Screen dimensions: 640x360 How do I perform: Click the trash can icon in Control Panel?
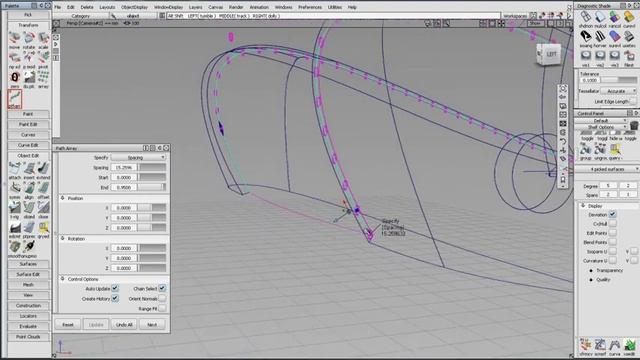[633, 125]
